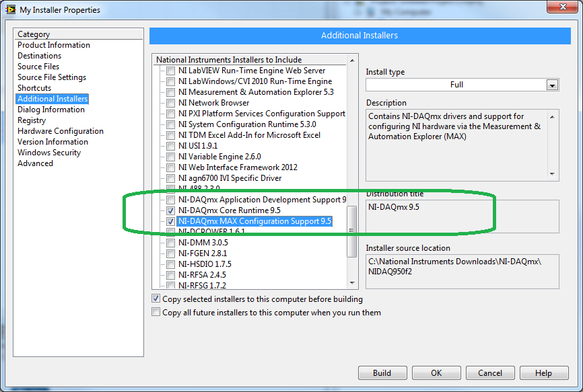Open the Hardware Configuration category
Screen dimensions: 583x392
click(x=60, y=131)
